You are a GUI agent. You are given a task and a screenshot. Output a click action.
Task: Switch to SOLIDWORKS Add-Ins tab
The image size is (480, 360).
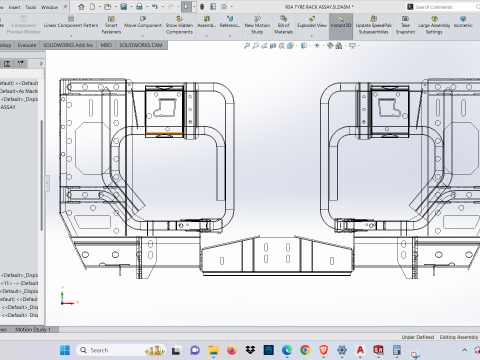pyautogui.click(x=68, y=45)
